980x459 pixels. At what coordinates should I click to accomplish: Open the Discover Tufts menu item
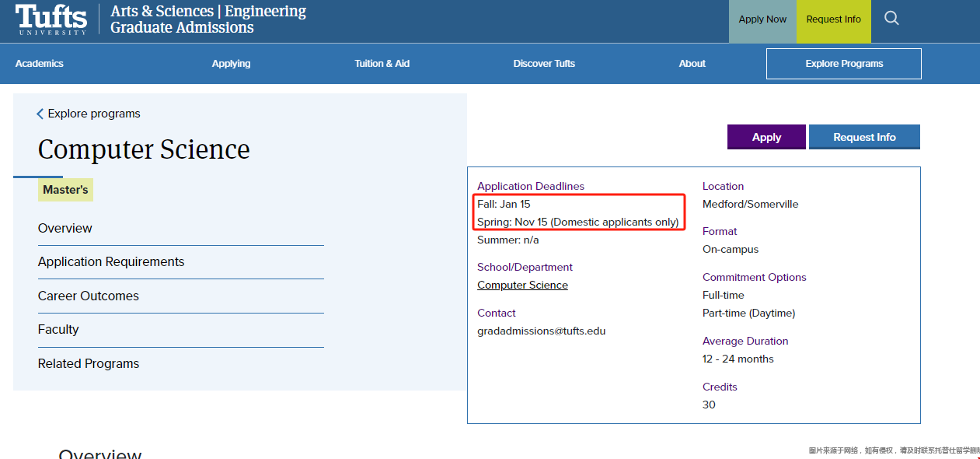(x=544, y=64)
